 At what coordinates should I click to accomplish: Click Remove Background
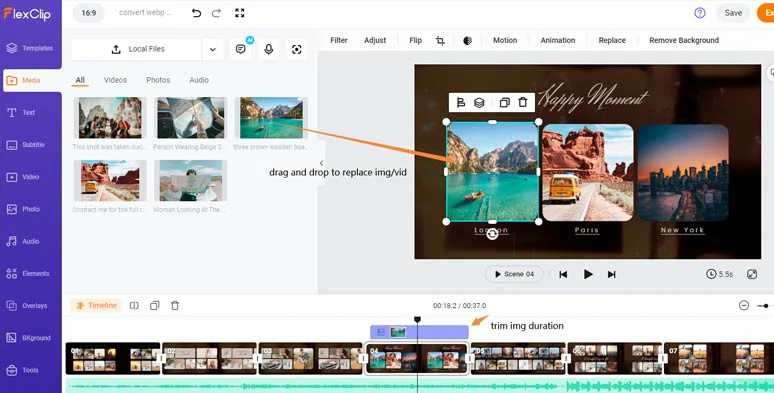[684, 40]
